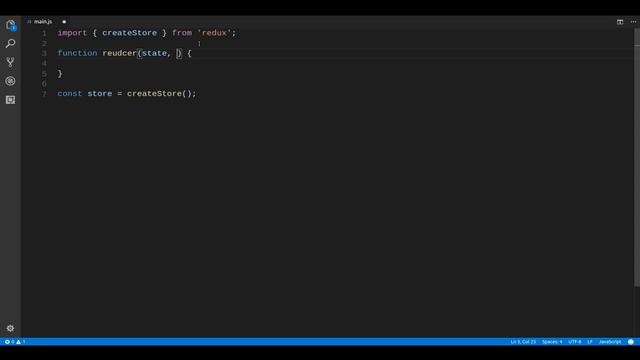The height and width of the screenshot is (360, 640).
Task: Click the closing brace on line 5
Action: [60, 73]
